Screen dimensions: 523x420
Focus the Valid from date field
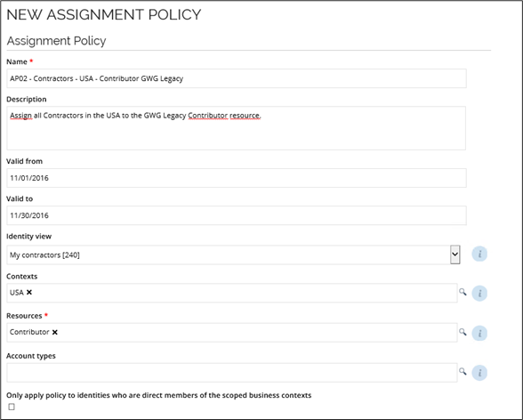pos(237,178)
